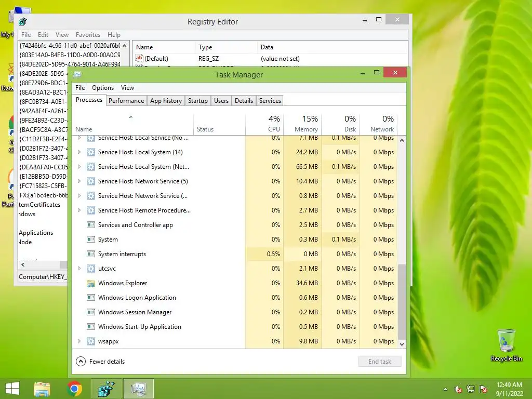Click the System process icon

pos(90,240)
